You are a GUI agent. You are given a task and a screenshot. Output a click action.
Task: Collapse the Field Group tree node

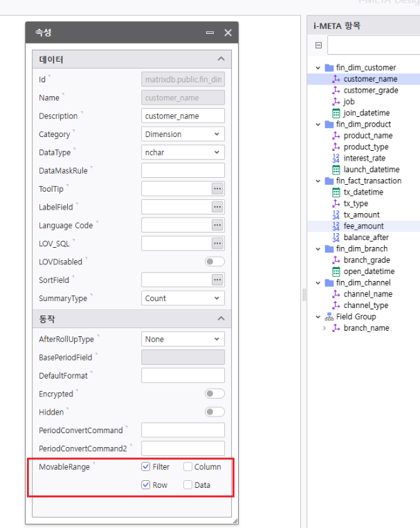pos(318,316)
